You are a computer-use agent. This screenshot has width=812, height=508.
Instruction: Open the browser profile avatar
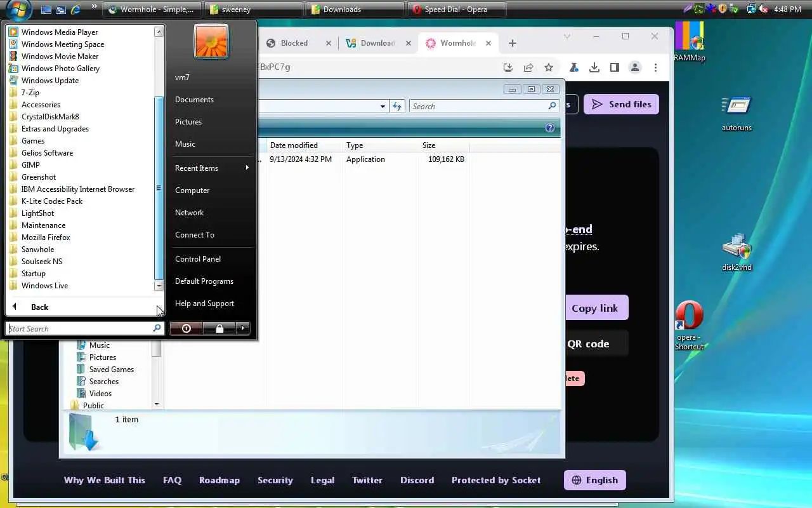[635, 67]
